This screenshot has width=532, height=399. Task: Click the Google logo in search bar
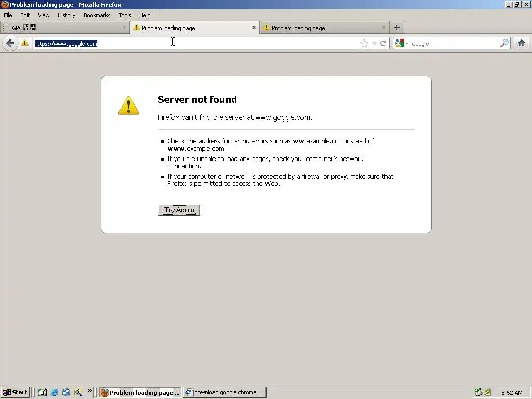coord(400,44)
